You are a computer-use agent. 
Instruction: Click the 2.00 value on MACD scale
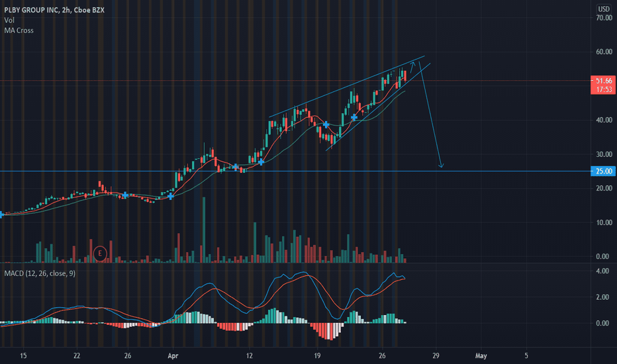pos(602,297)
